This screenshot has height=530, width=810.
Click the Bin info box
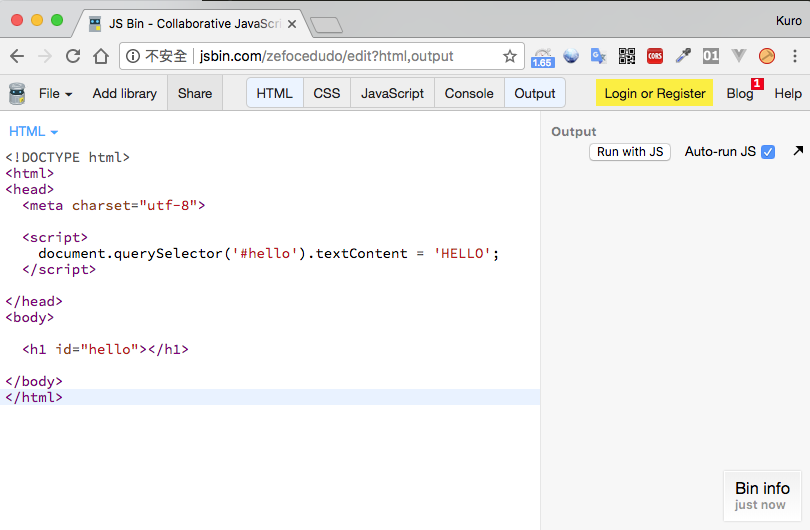pos(762,495)
